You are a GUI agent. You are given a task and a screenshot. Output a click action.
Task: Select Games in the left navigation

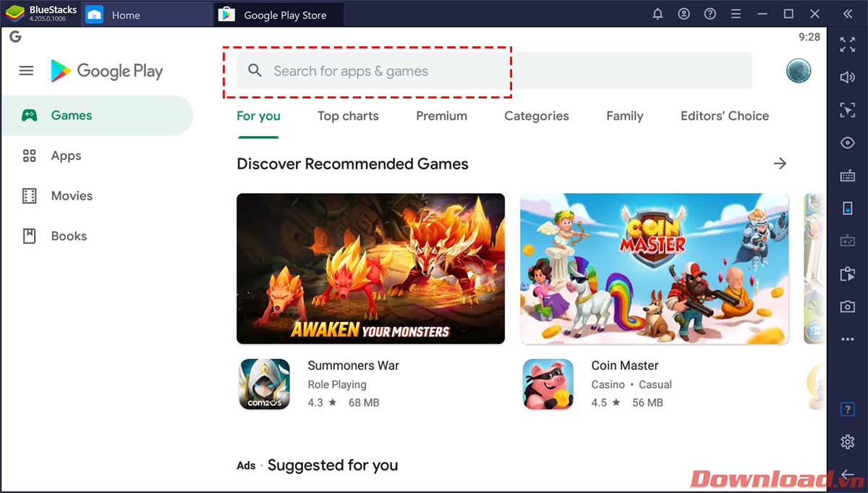(x=97, y=115)
